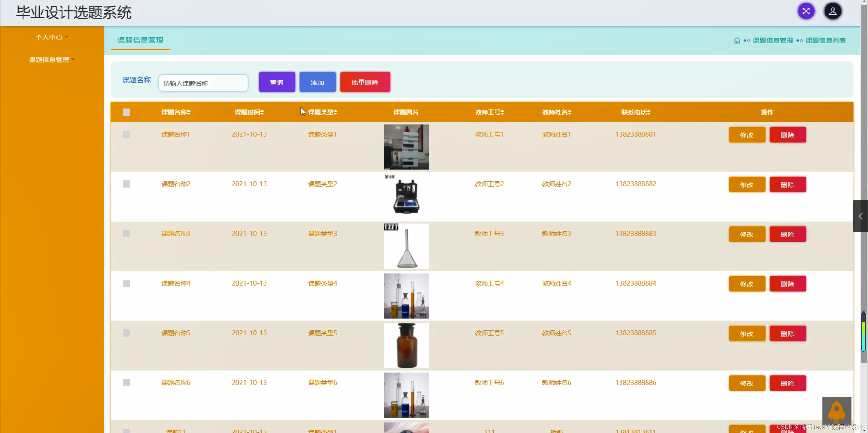Click the 批量删除 button

[x=365, y=82]
